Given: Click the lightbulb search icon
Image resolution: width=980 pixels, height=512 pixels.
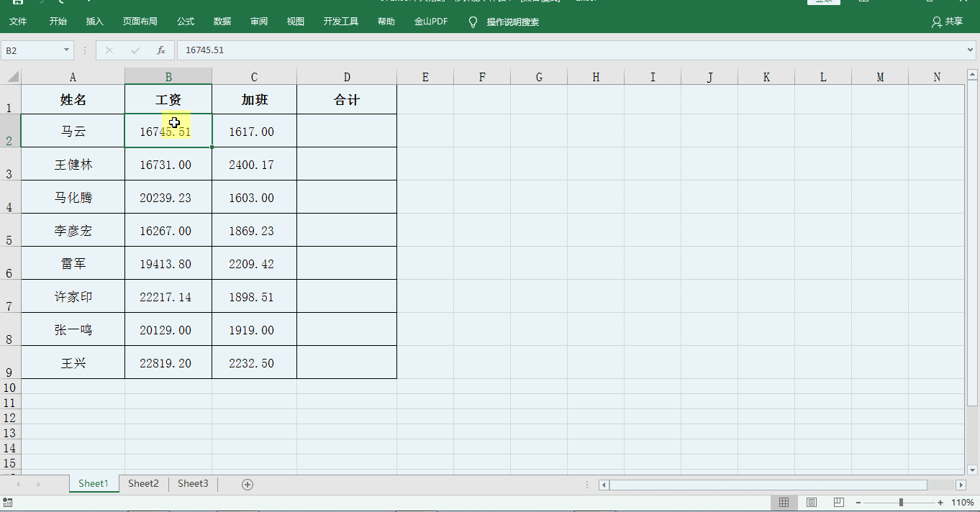Looking at the screenshot, I should [473, 22].
